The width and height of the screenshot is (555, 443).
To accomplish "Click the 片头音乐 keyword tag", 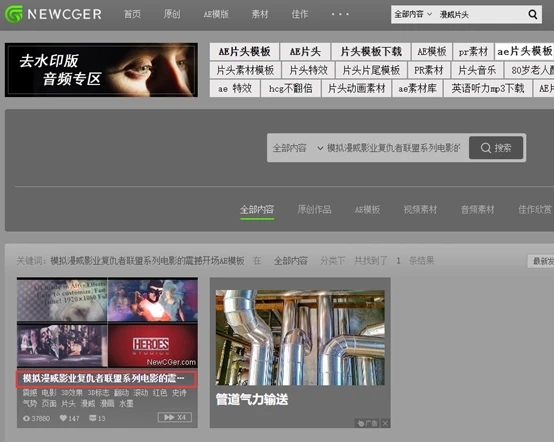I will 476,70.
